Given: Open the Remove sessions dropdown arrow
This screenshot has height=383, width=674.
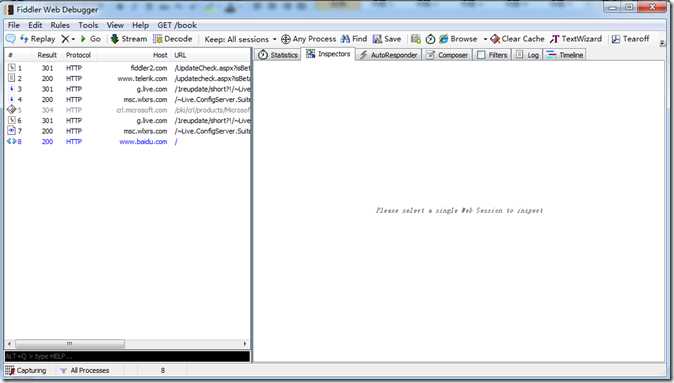Looking at the screenshot, I should [73, 39].
